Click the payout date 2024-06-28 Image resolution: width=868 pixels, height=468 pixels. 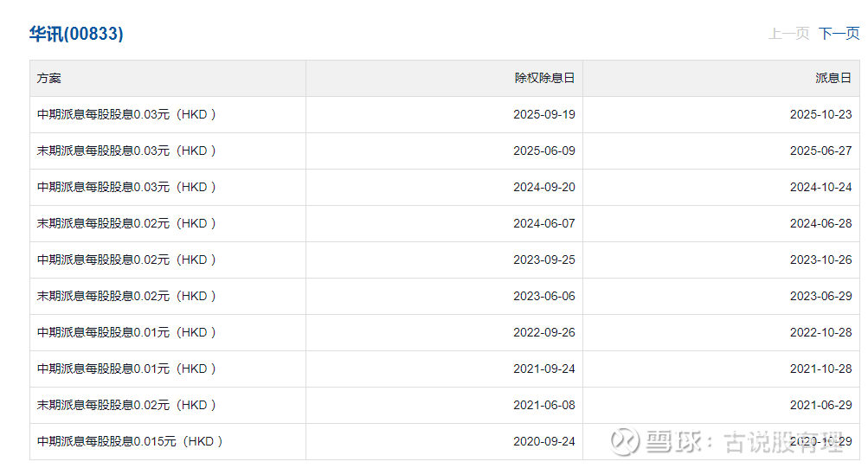click(x=820, y=223)
